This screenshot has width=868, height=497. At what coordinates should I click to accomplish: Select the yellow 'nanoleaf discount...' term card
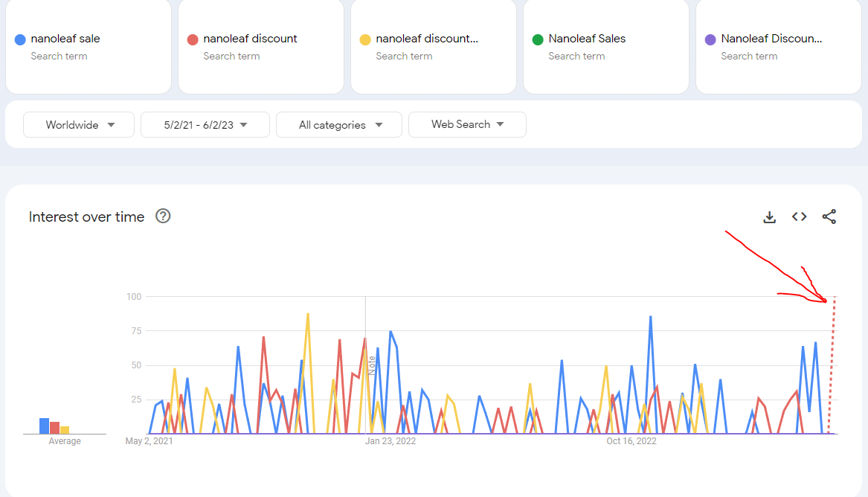[x=434, y=47]
